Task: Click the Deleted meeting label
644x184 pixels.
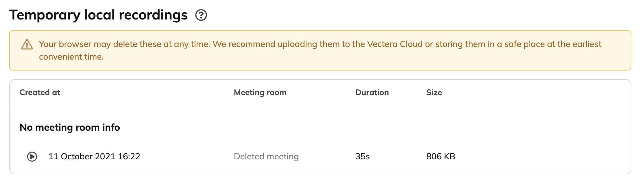Action: click(266, 156)
